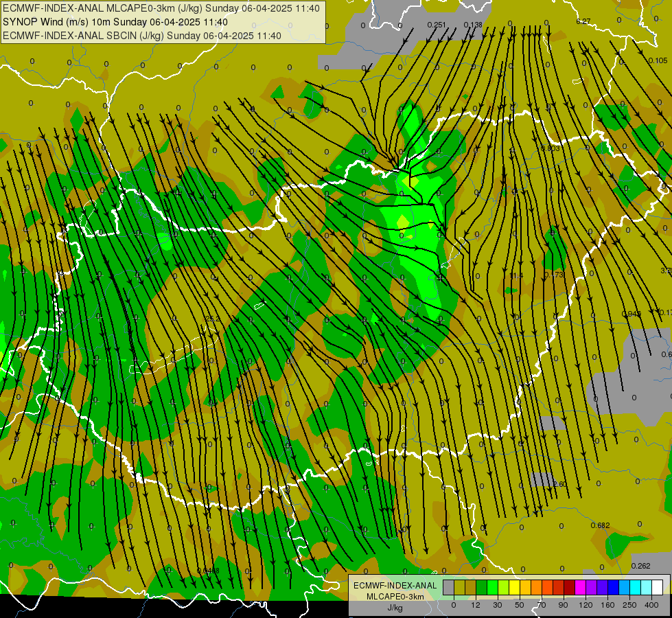Click the map value 0.803
672x618 pixels.
(551, 148)
